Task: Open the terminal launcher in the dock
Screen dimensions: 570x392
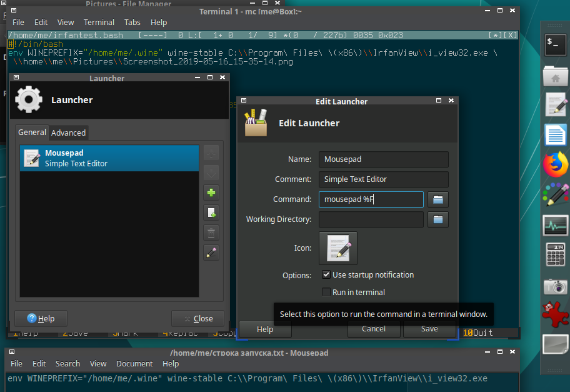Action: [x=555, y=45]
